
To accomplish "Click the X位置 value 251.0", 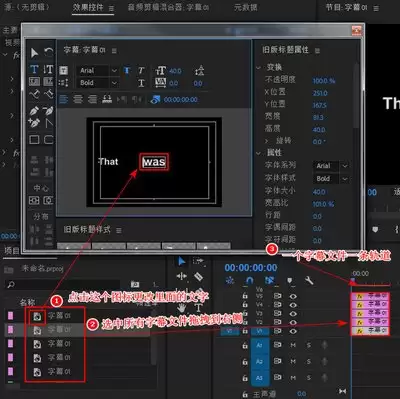I will click(x=320, y=93).
